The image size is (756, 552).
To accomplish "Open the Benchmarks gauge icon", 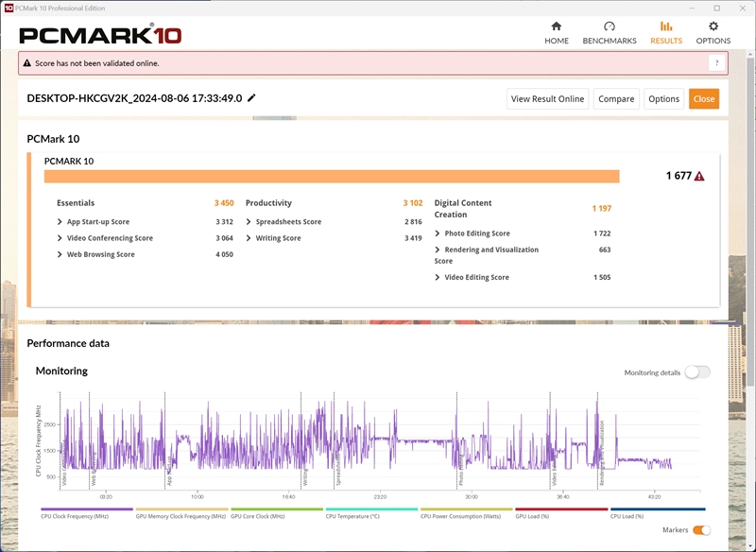I will 610,26.
